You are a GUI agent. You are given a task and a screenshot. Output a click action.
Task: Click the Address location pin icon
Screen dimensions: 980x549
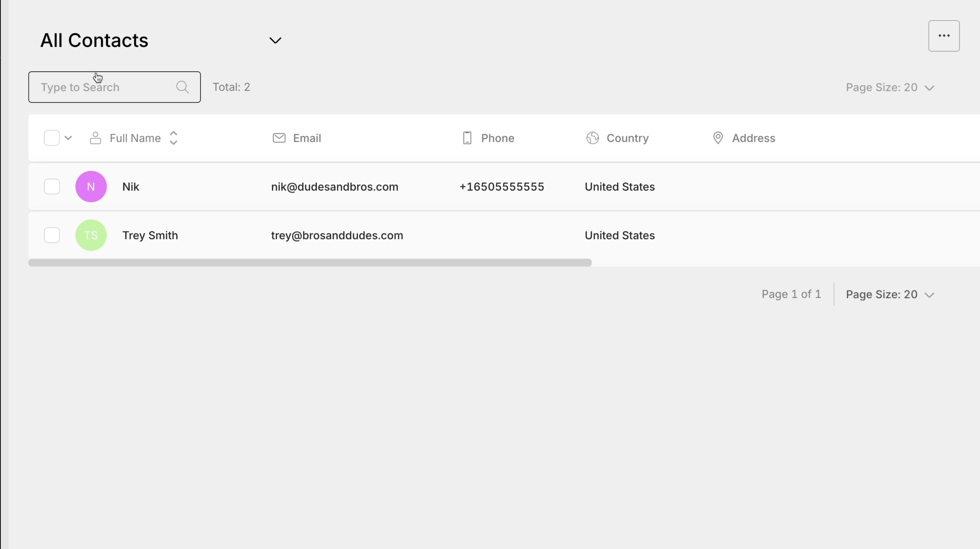[x=717, y=138]
